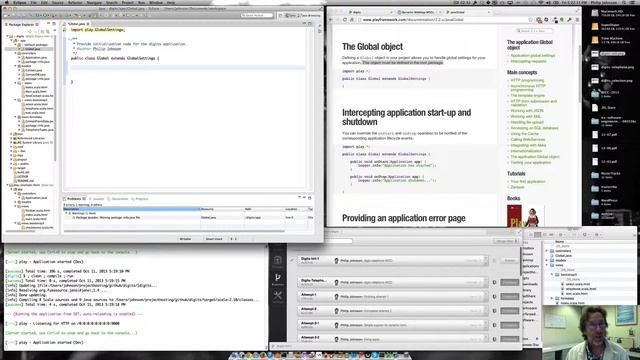Open the Project menu in Eclipse

point(127,2)
